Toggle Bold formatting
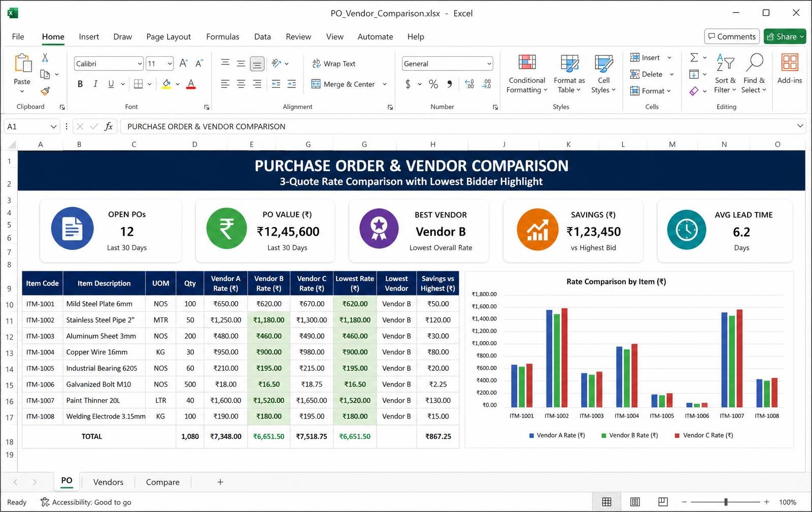 (x=80, y=84)
